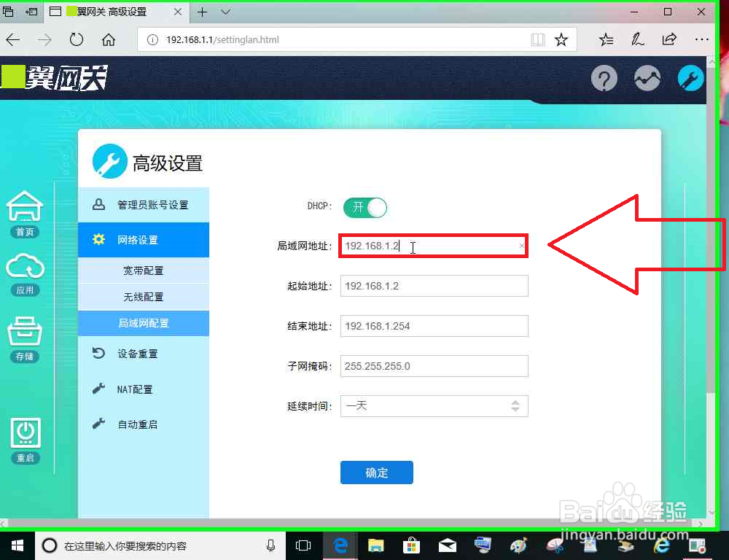This screenshot has width=729, height=560.
Task: Open the network status chart icon
Action: pos(647,78)
